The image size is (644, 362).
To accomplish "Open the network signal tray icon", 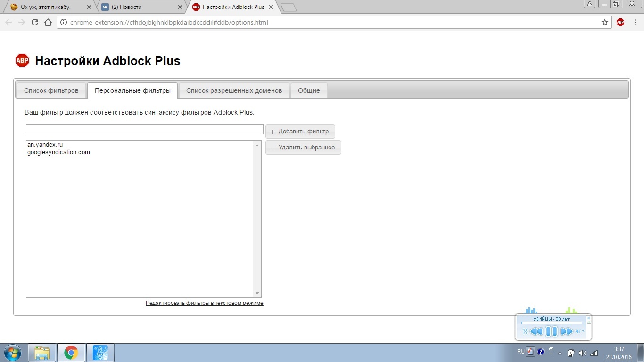I will 594,353.
